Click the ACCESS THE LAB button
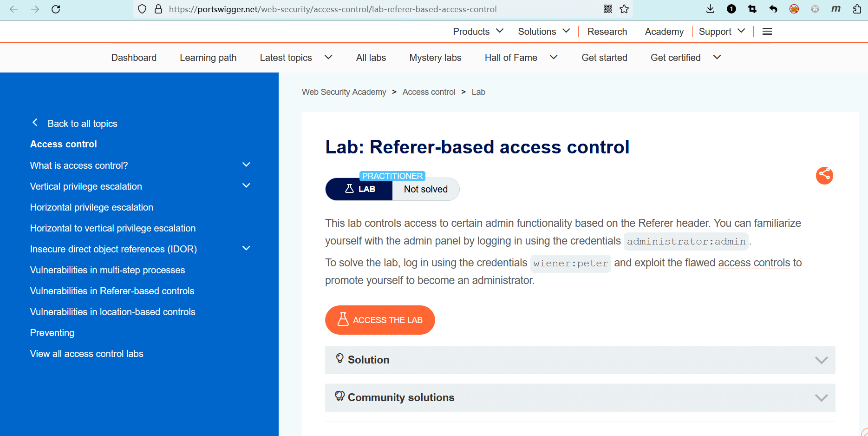The image size is (868, 436). pos(380,320)
